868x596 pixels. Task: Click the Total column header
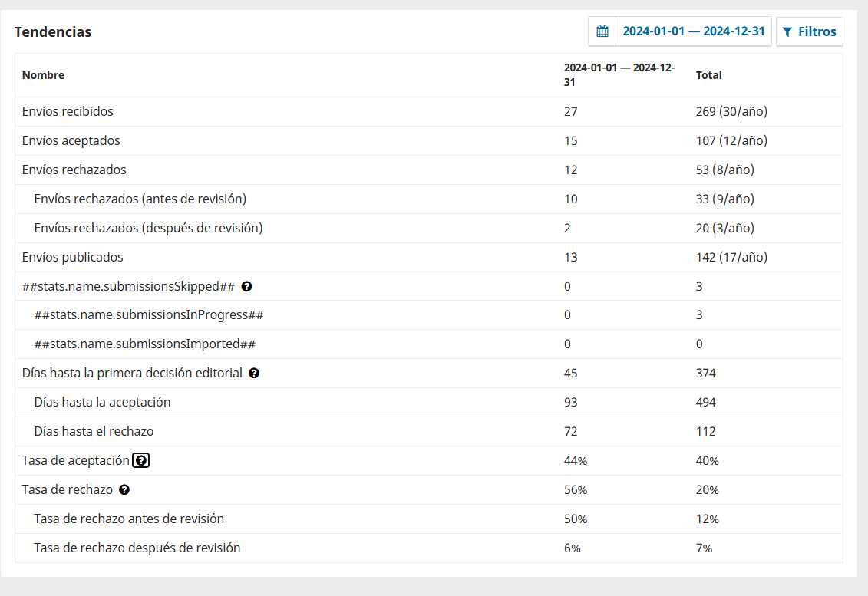708,75
